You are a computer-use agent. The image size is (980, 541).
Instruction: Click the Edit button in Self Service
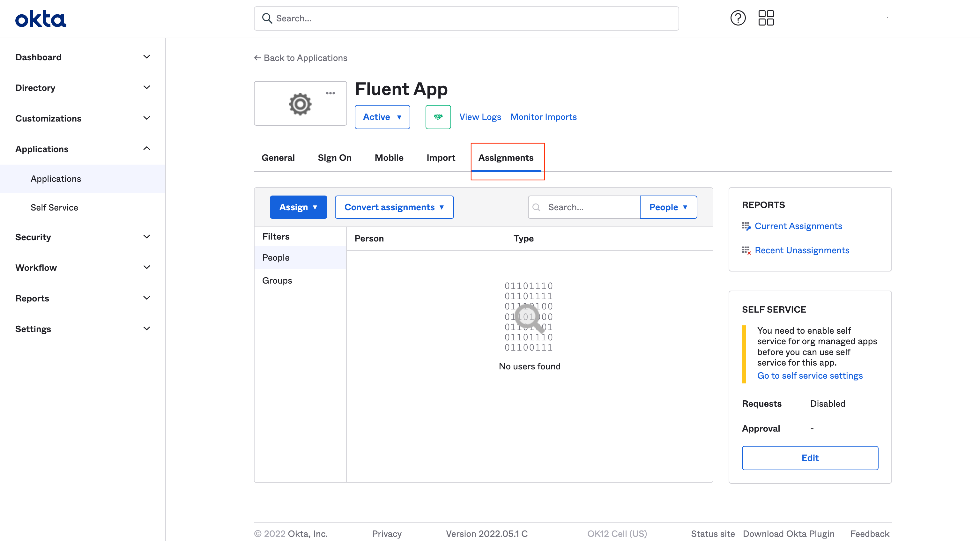coord(810,458)
